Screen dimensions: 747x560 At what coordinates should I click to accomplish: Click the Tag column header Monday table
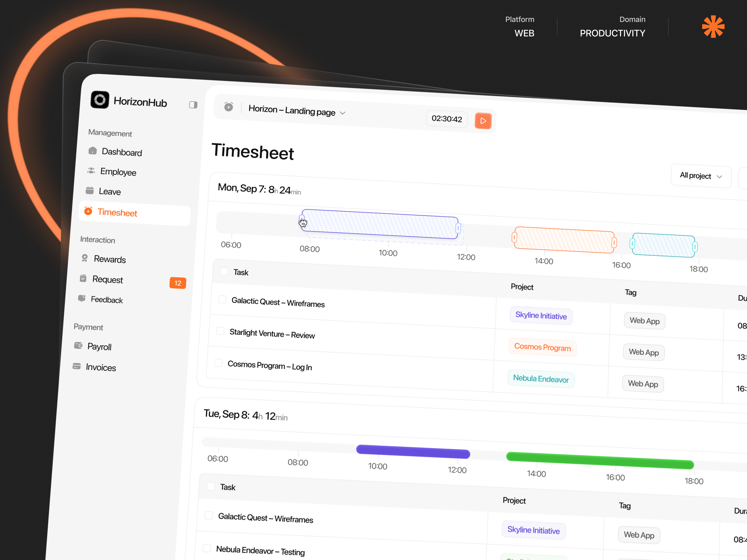631,292
